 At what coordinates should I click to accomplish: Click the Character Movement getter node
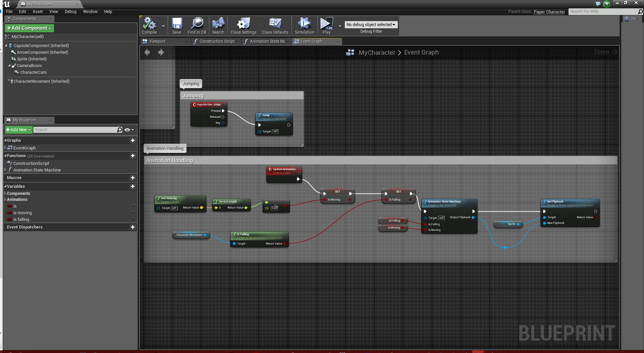tap(191, 235)
